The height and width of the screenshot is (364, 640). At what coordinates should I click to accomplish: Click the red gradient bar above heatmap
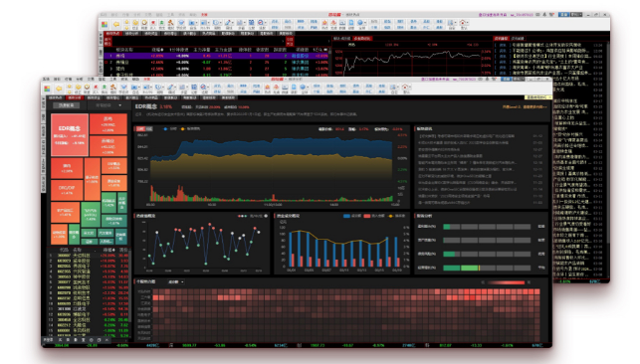coord(506,282)
